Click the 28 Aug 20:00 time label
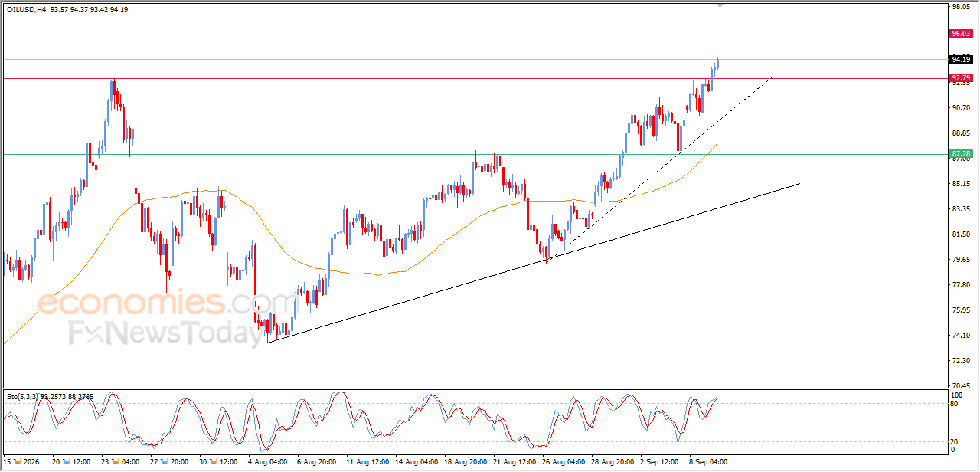Screen dimensions: 980x472 pos(611,462)
